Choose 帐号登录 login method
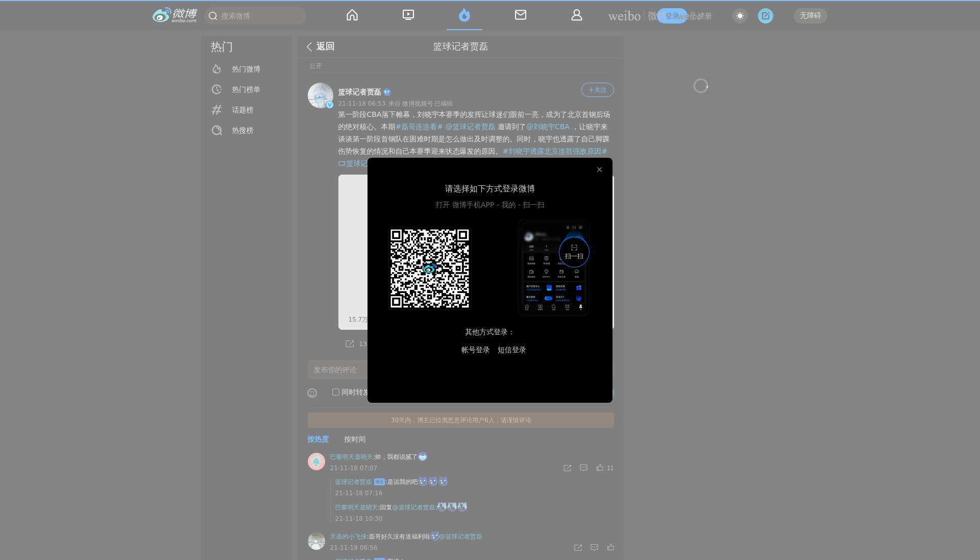 (475, 350)
